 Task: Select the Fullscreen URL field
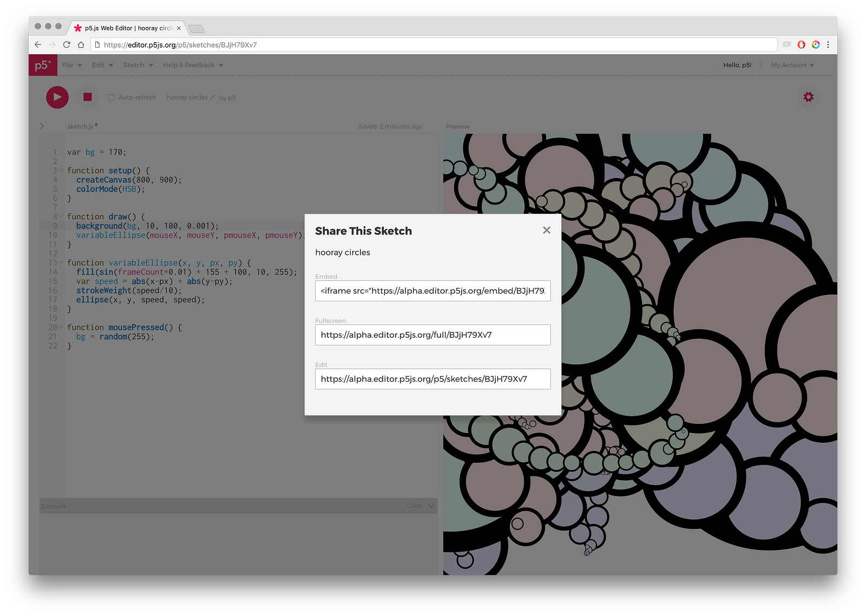click(433, 335)
